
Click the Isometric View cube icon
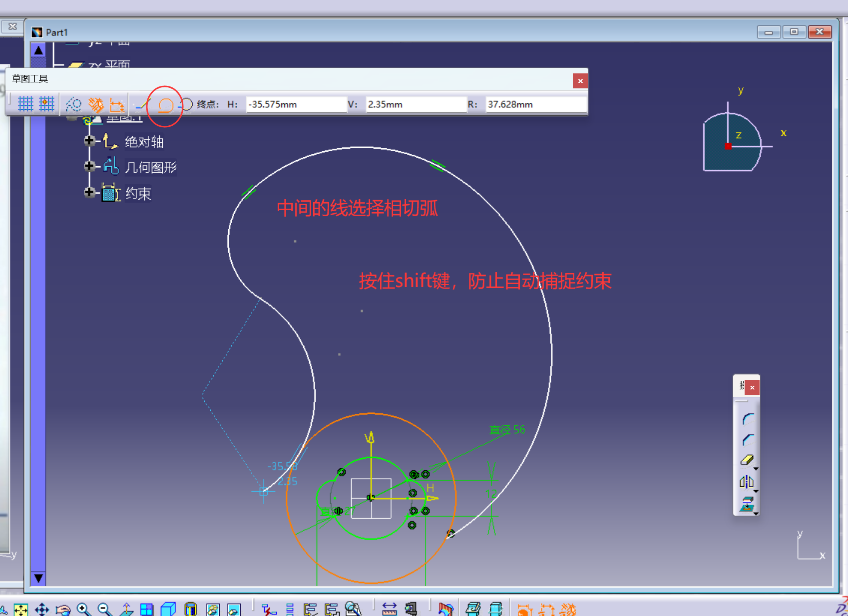click(x=168, y=610)
